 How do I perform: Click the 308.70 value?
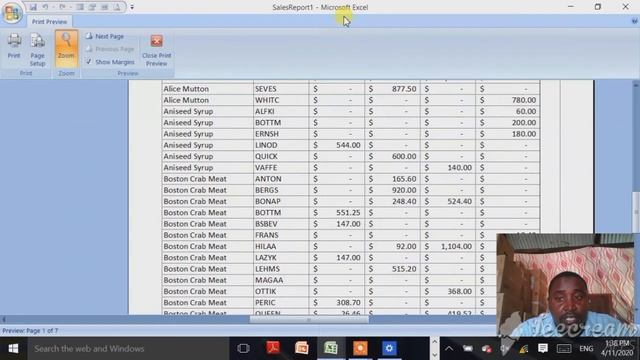point(348,303)
